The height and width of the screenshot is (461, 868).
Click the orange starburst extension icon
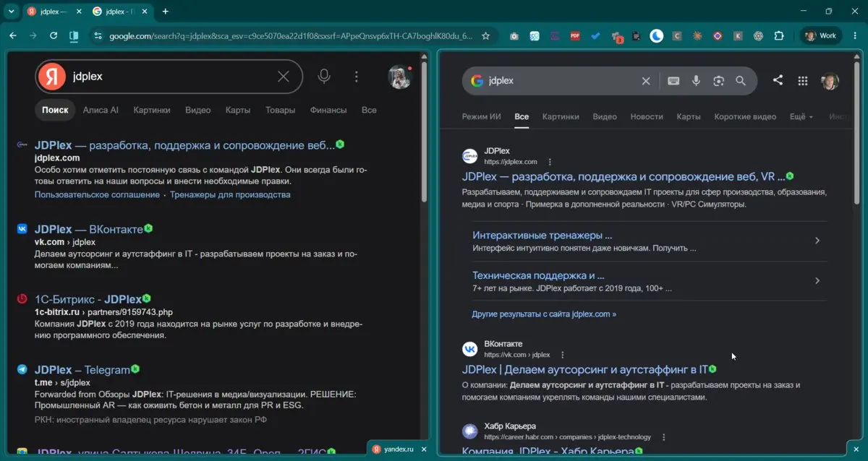pos(697,35)
